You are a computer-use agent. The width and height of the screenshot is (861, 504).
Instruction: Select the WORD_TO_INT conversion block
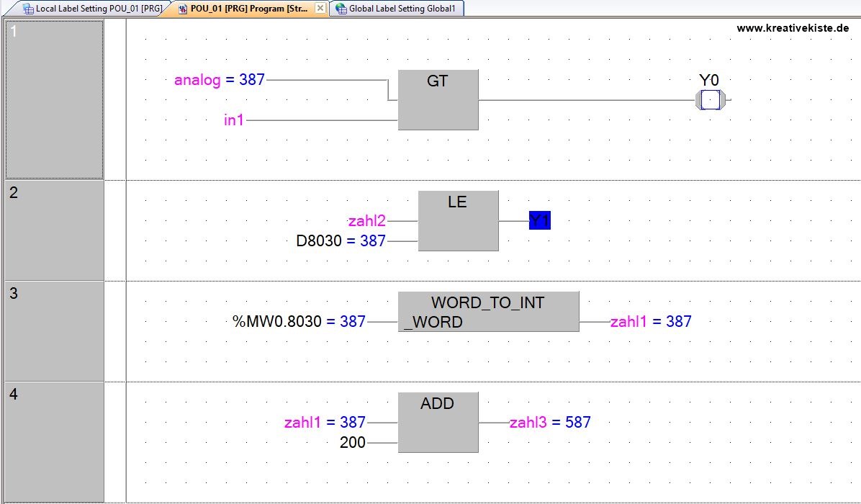tap(488, 312)
